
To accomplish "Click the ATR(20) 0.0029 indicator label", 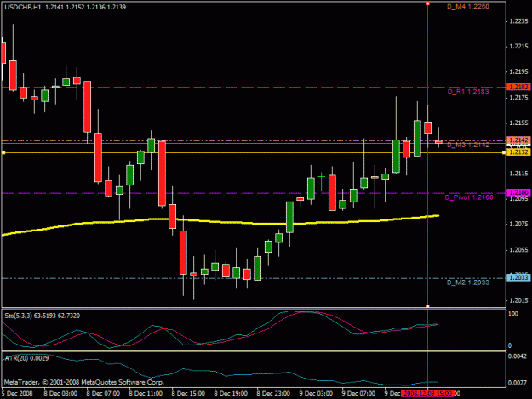I will [26, 358].
